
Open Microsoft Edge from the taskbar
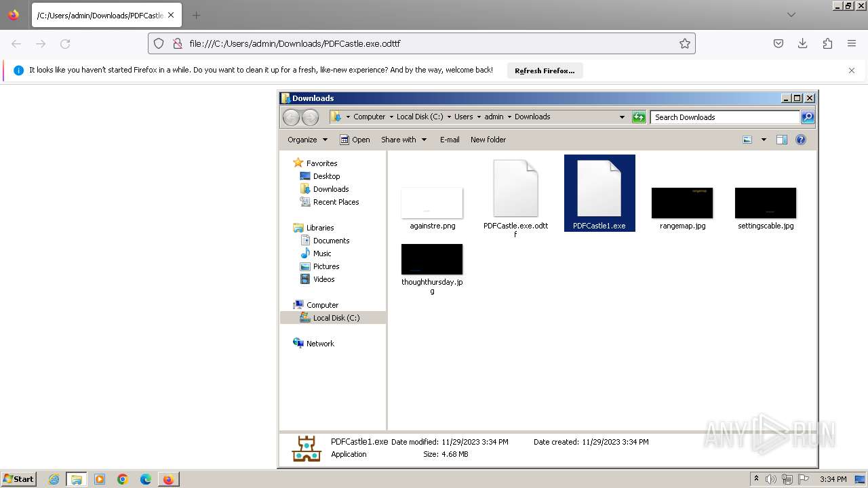click(146, 479)
